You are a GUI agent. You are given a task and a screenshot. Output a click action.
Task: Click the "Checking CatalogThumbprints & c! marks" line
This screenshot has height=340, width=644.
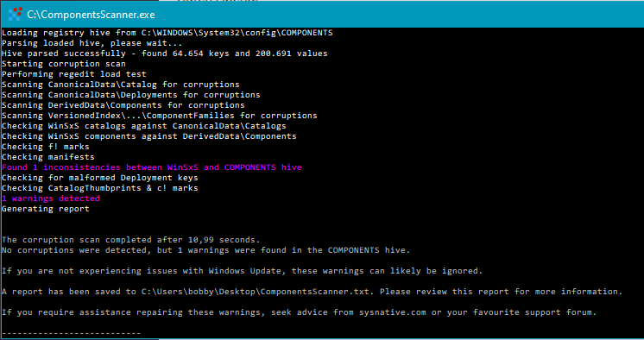click(x=100, y=188)
